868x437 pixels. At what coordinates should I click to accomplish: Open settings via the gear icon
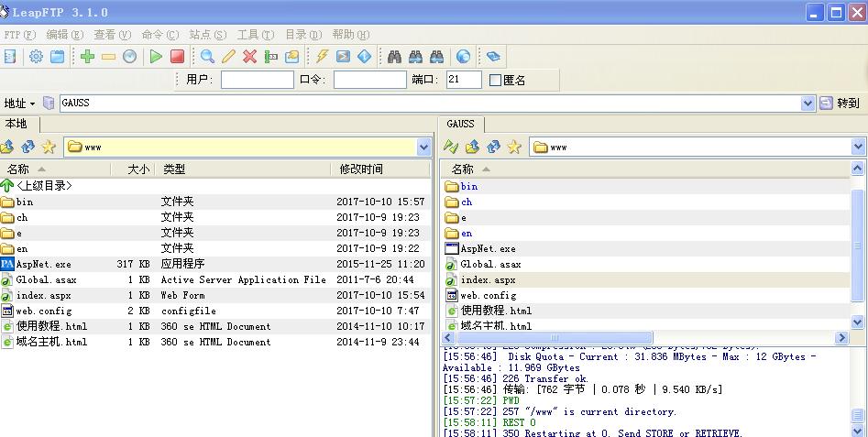[x=36, y=57]
